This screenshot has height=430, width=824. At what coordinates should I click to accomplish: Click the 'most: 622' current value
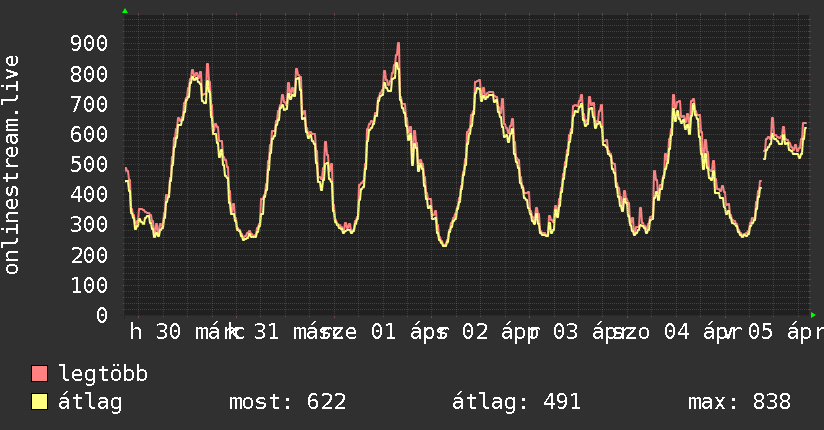point(287,402)
